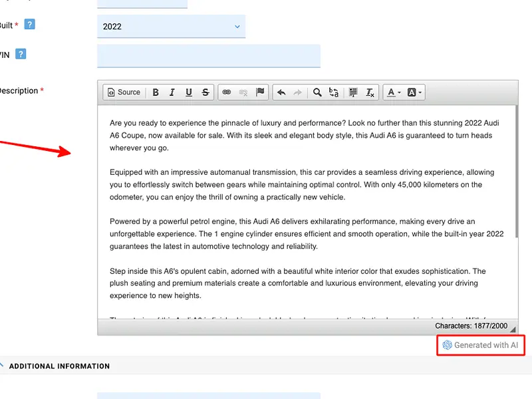Toggle Strikethrough formatting
532x399 pixels.
(x=205, y=92)
